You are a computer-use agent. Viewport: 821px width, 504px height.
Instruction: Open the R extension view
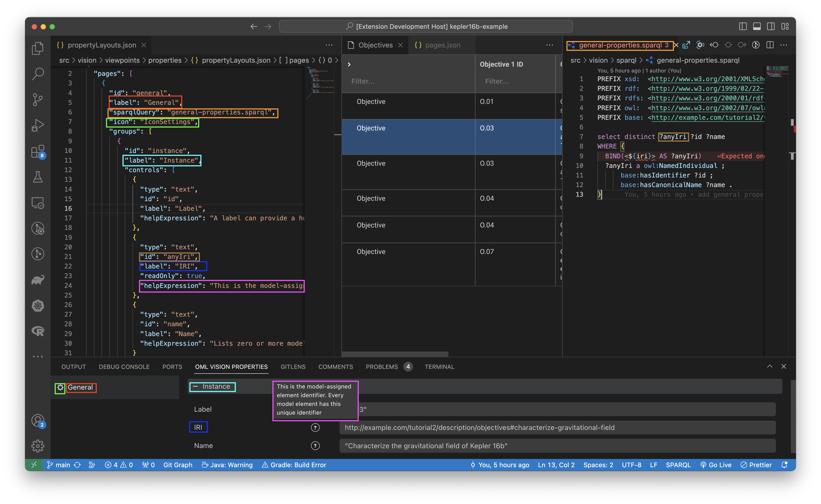[38, 331]
